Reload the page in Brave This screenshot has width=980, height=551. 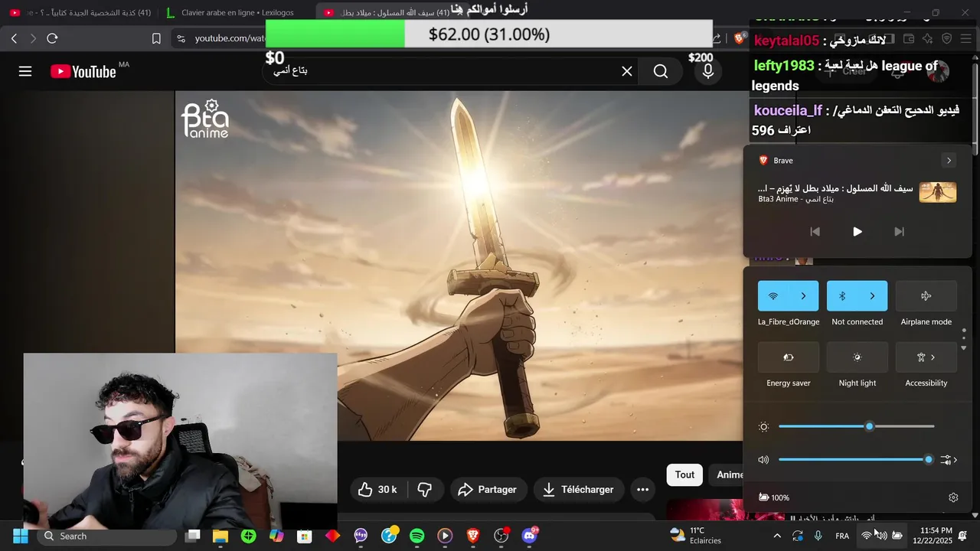click(x=52, y=38)
